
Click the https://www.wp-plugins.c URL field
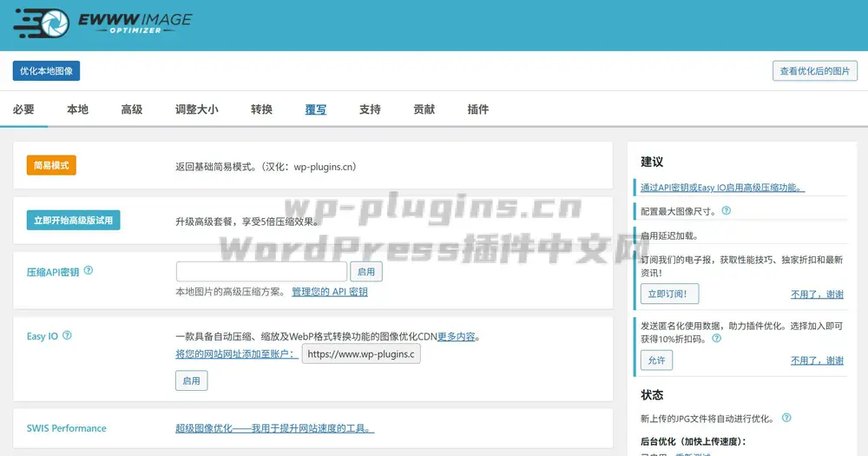(x=361, y=354)
